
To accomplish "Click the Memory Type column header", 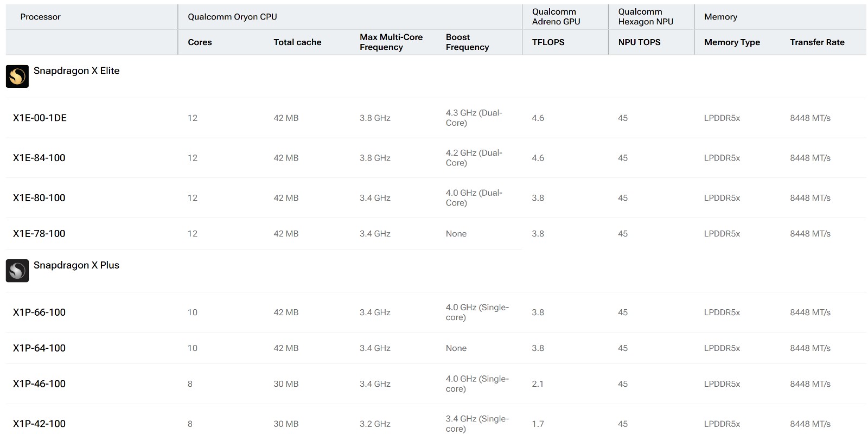I will [732, 42].
